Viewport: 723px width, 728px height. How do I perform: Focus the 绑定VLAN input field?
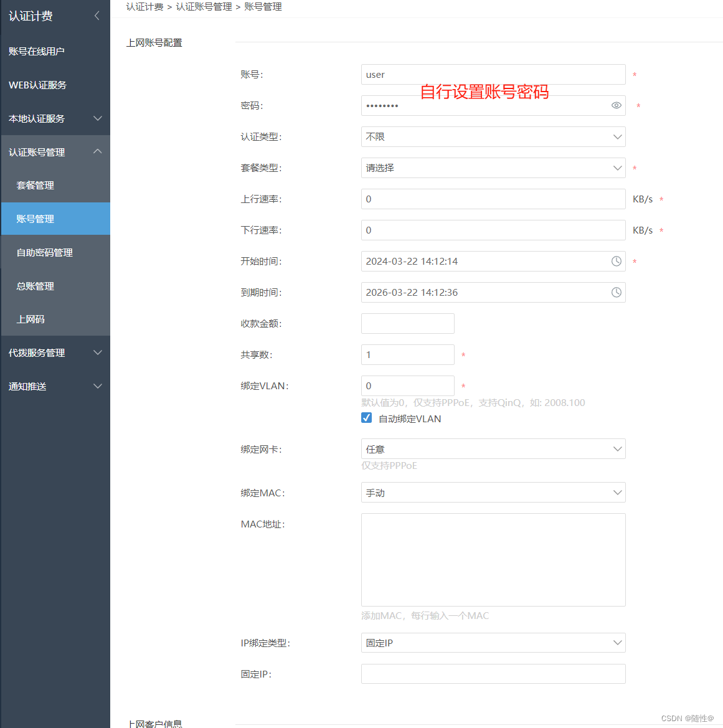pos(408,385)
